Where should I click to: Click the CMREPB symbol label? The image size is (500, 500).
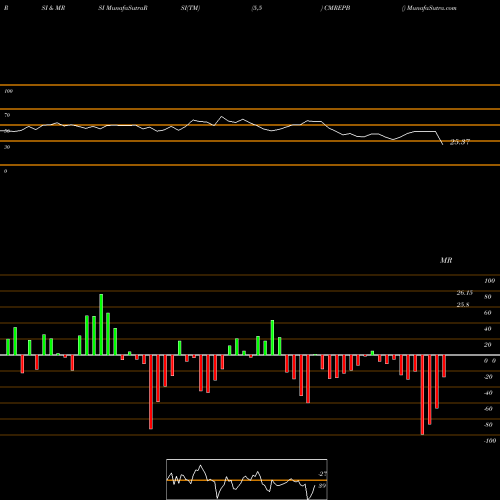[337, 8]
